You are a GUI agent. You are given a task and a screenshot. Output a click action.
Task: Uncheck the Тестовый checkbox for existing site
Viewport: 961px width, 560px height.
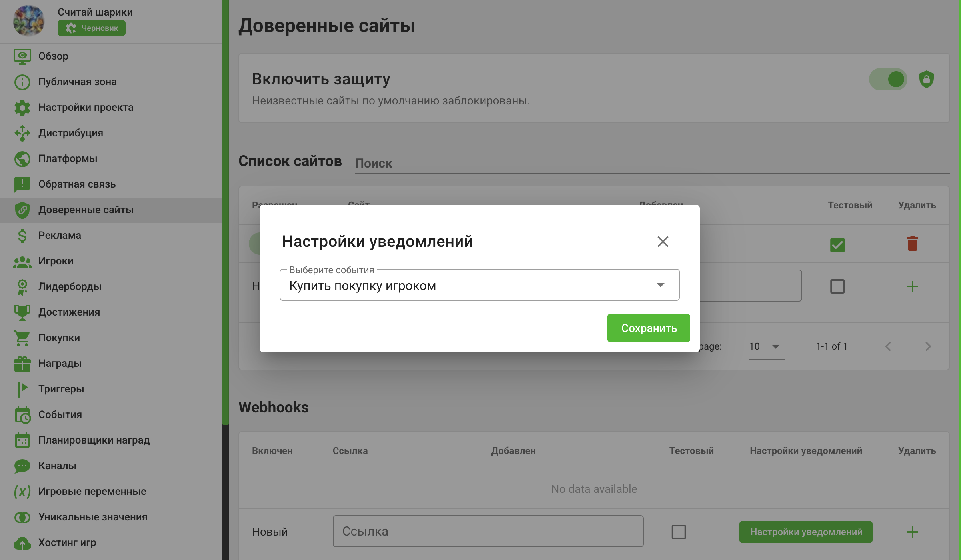[837, 245]
